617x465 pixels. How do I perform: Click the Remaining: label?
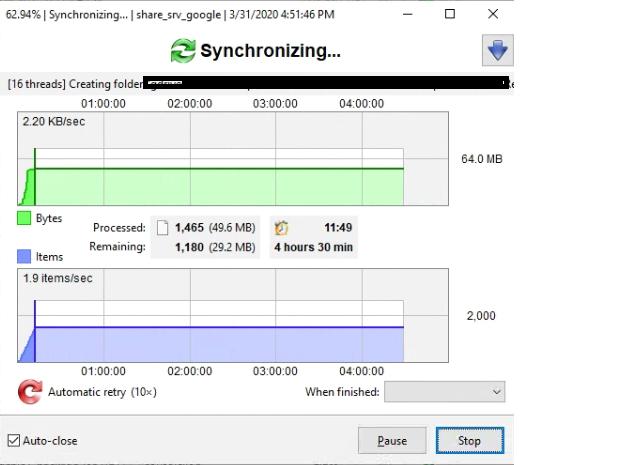pos(117,247)
